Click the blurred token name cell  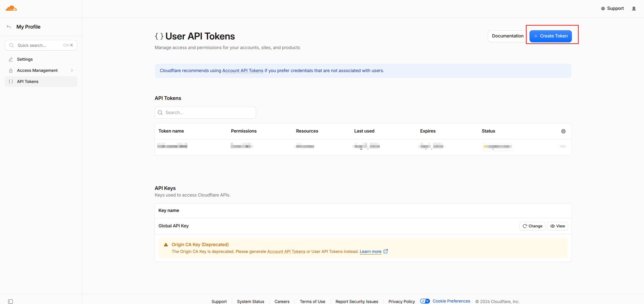pos(172,146)
